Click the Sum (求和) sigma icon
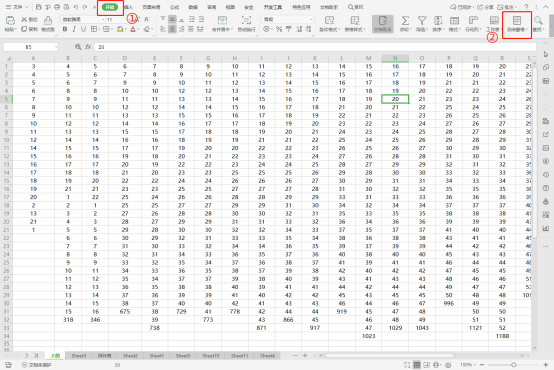 405,20
